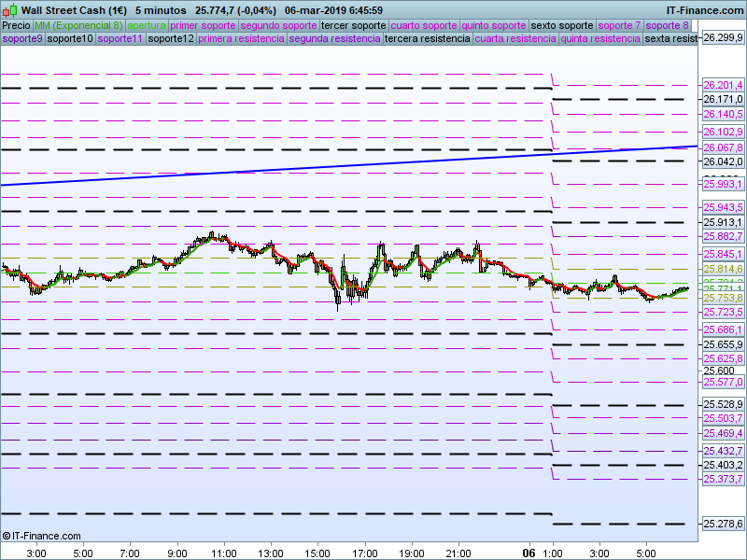Screen dimensions: 747x560
Task: Click the primer soporte legend label
Action: coord(204,25)
